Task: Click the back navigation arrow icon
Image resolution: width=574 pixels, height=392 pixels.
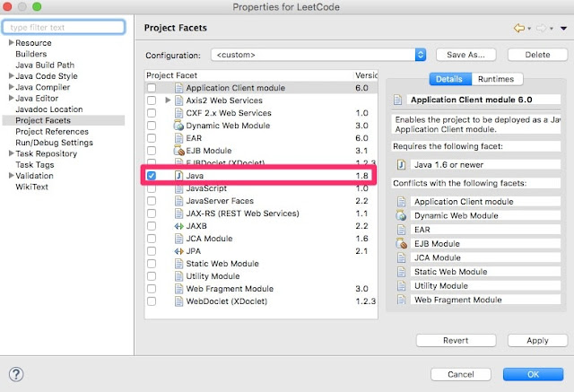Action: (518, 28)
